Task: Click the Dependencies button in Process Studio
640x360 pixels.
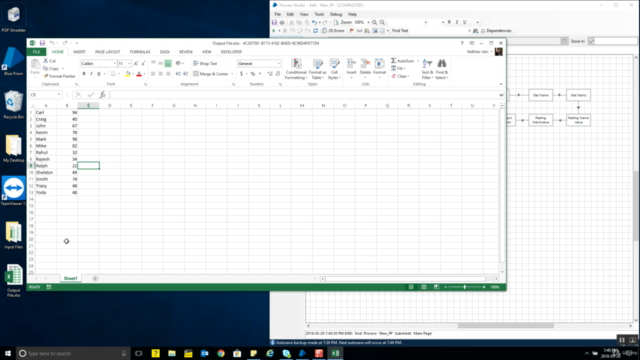Action: pos(496,31)
